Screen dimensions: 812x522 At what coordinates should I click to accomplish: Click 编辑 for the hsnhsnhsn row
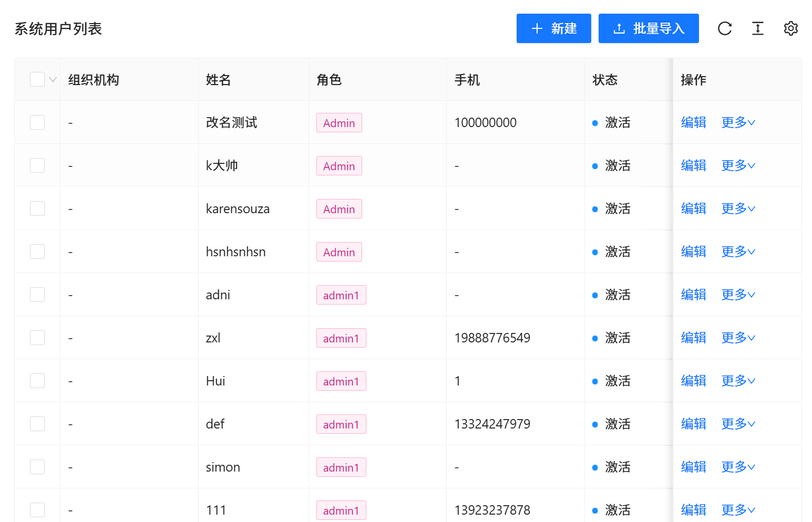[694, 252]
